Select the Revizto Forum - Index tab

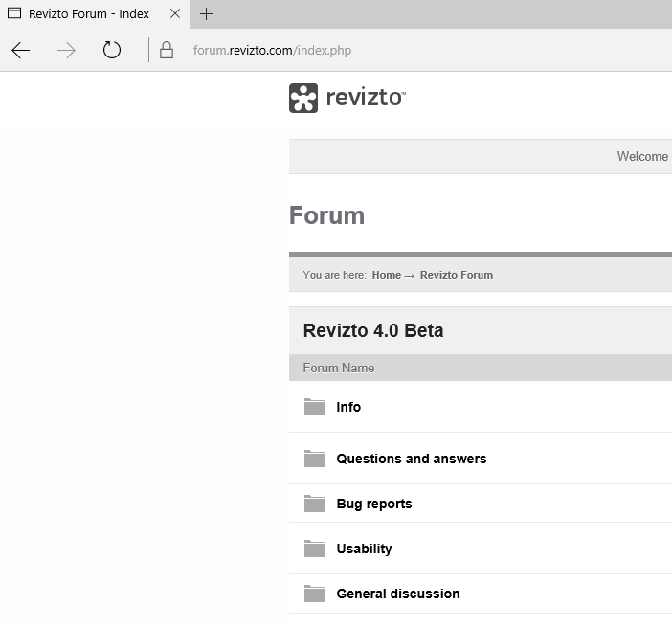[x=86, y=14]
